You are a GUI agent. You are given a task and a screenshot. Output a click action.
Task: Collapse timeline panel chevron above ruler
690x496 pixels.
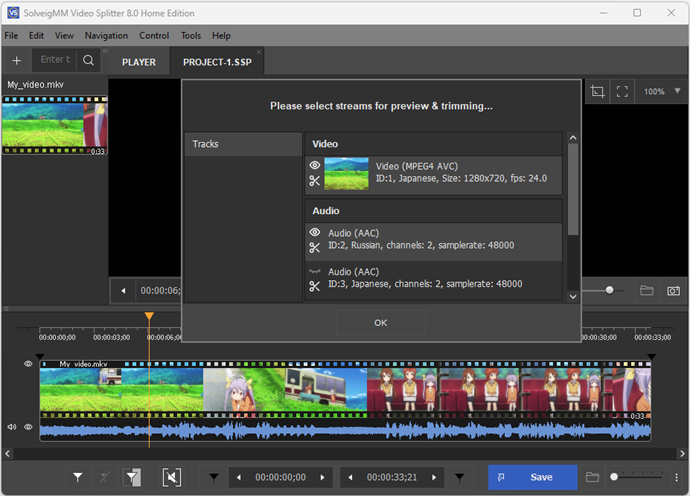click(6, 309)
